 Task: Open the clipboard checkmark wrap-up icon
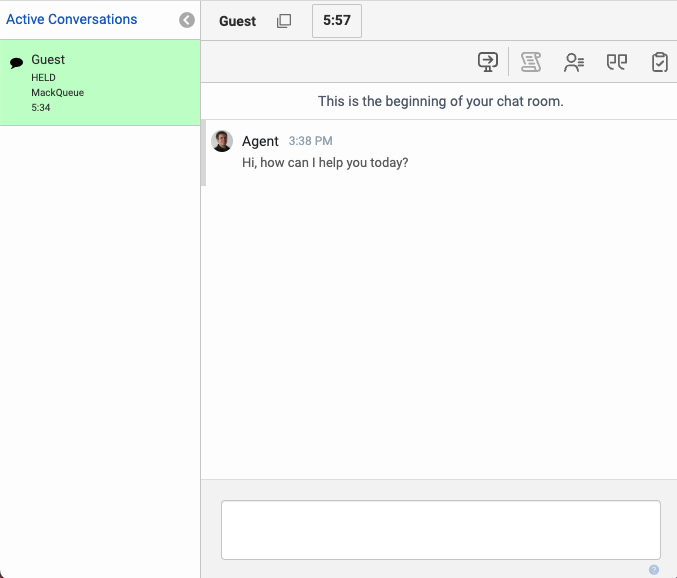click(659, 62)
